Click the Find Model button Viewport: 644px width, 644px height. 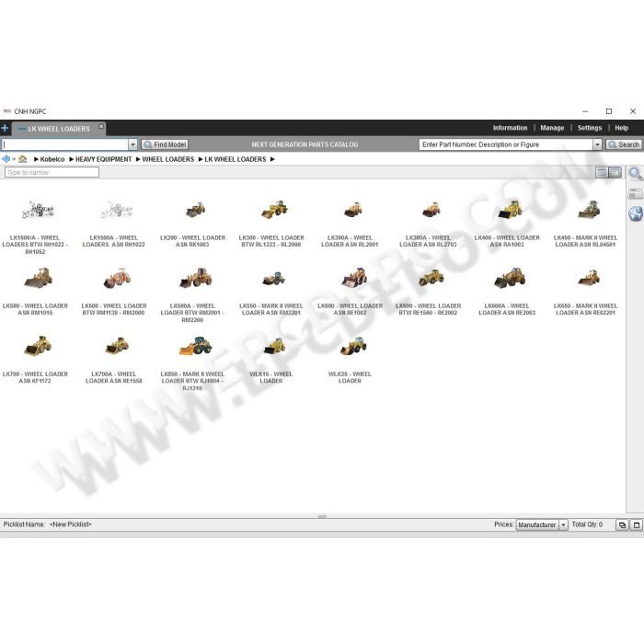coord(165,144)
